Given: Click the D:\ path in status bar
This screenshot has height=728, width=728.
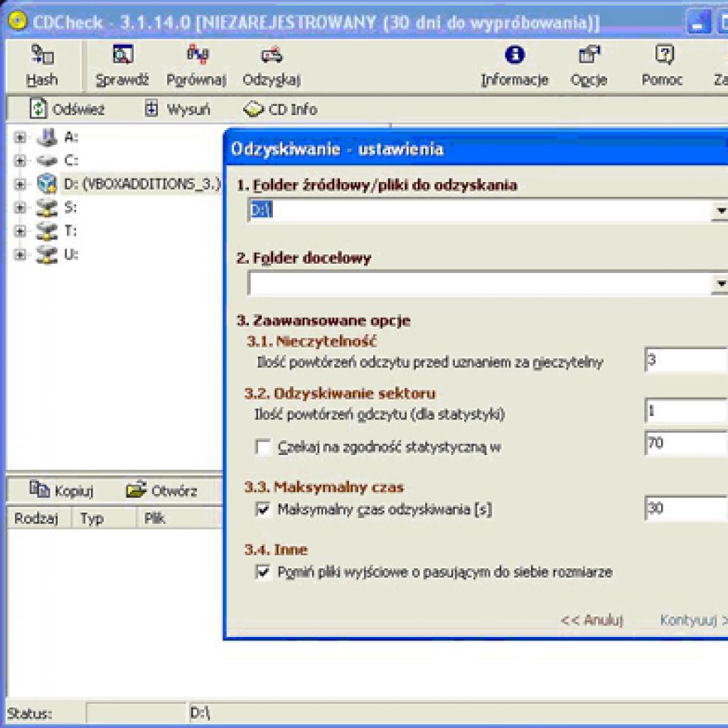Looking at the screenshot, I should point(200,712).
